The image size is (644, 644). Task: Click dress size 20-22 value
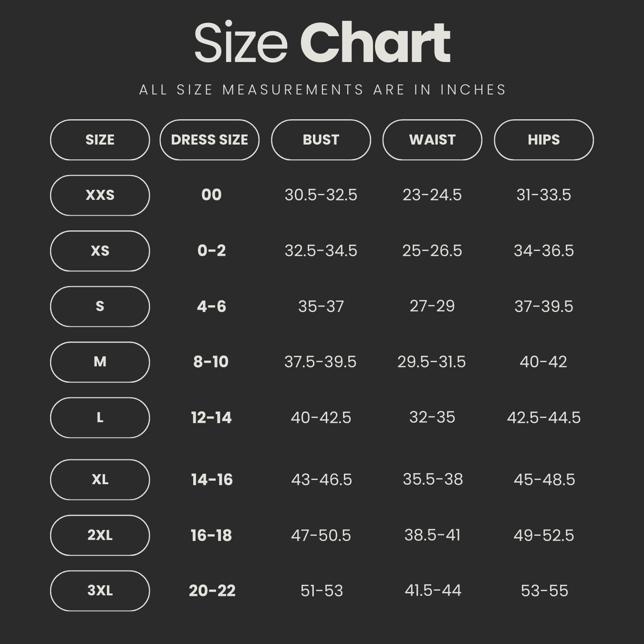click(212, 591)
